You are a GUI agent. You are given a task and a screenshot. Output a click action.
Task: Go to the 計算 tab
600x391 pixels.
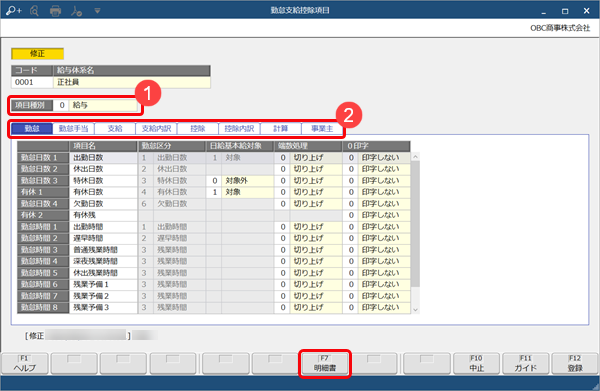click(280, 129)
